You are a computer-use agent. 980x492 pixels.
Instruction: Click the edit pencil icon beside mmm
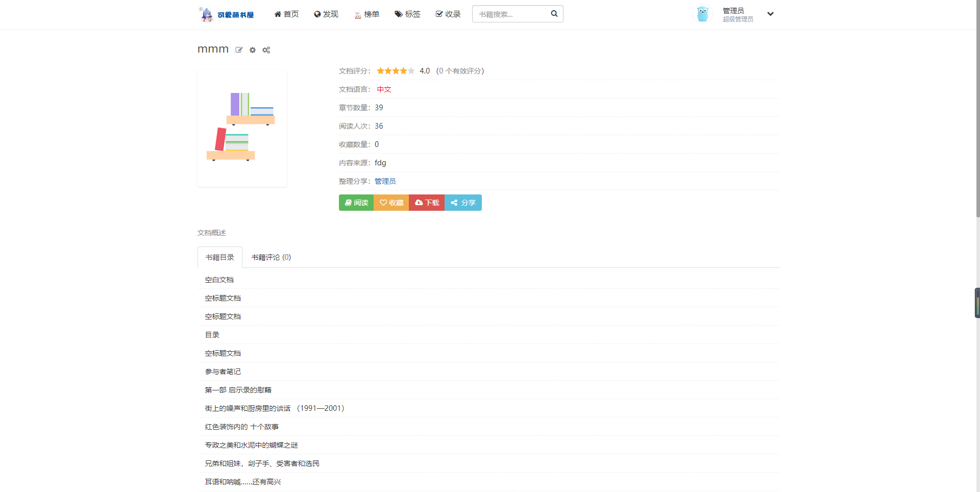click(239, 50)
